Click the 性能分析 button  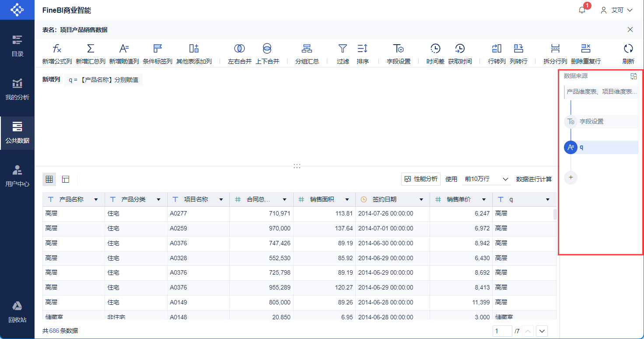421,179
